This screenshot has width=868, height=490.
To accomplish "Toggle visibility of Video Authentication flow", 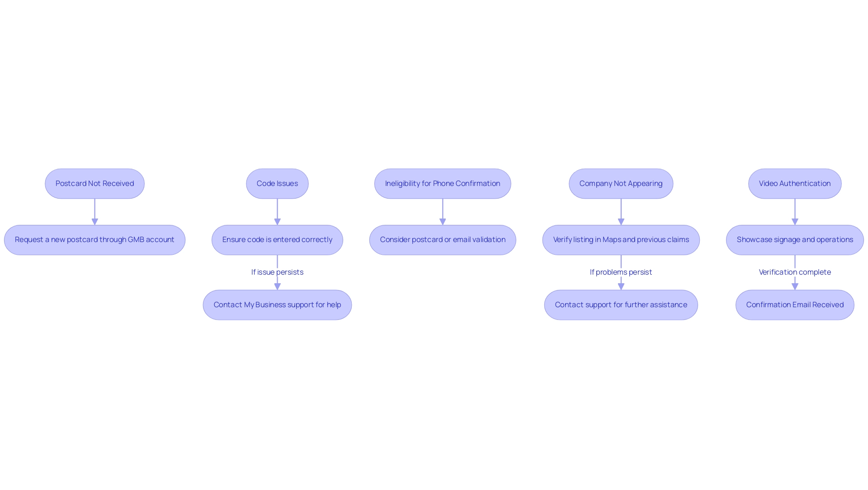I will pyautogui.click(x=795, y=183).
